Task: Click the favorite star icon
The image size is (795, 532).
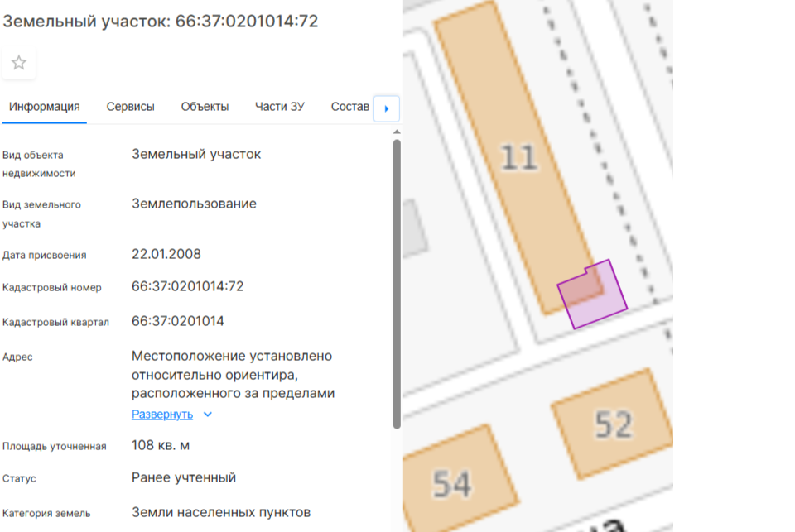Action: coord(19,63)
